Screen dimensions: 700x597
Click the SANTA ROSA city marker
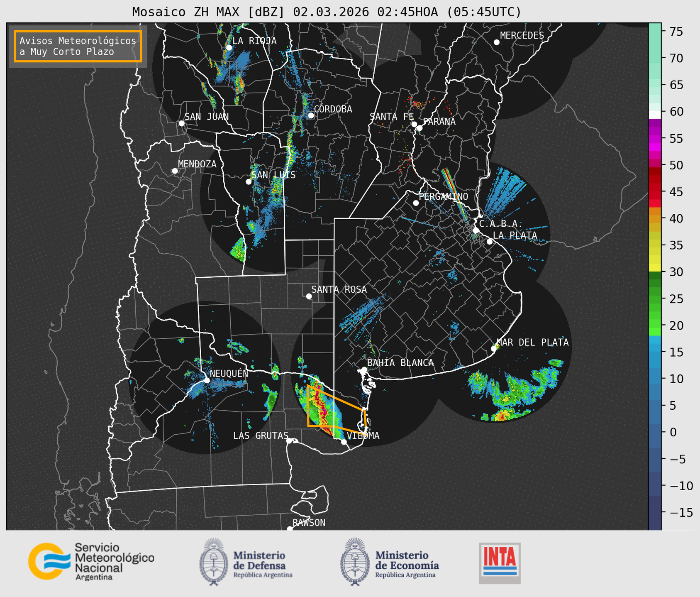tap(309, 296)
